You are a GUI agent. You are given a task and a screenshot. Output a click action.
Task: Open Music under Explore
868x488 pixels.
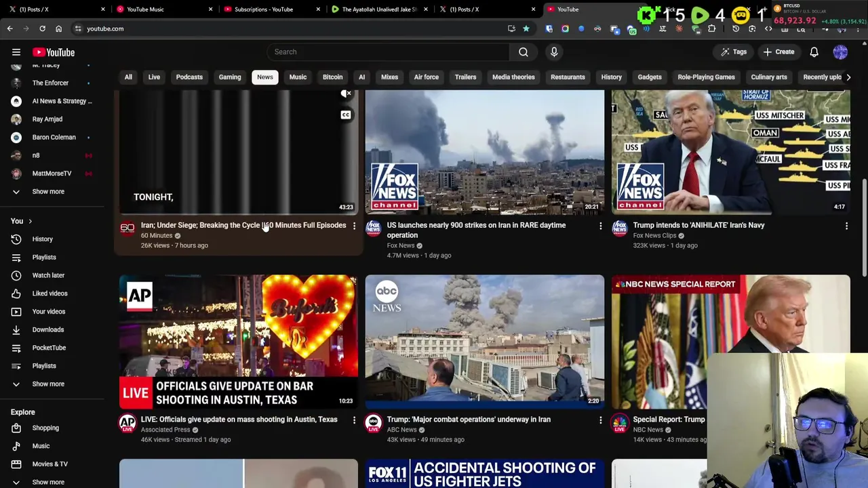[x=41, y=446]
